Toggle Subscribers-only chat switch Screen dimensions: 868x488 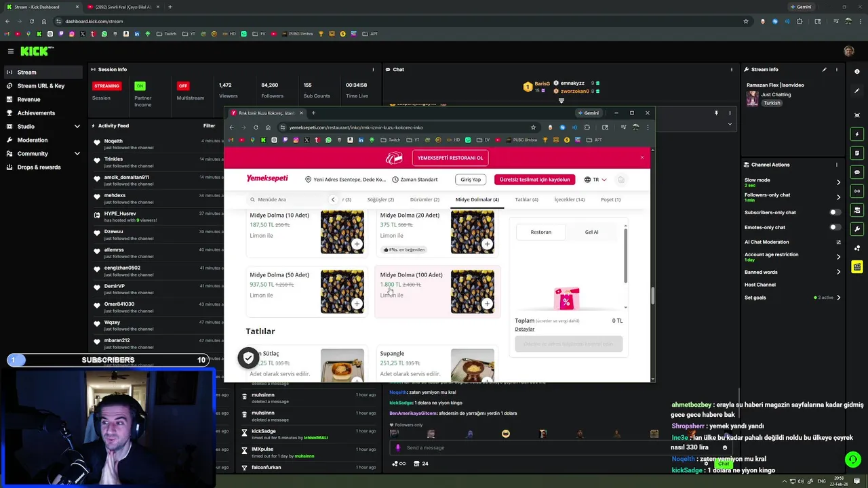(x=835, y=212)
